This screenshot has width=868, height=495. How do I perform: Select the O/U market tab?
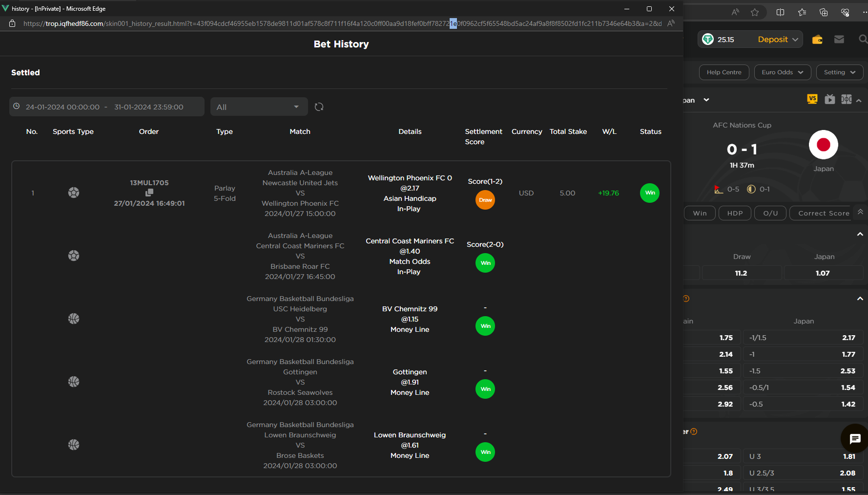click(770, 213)
